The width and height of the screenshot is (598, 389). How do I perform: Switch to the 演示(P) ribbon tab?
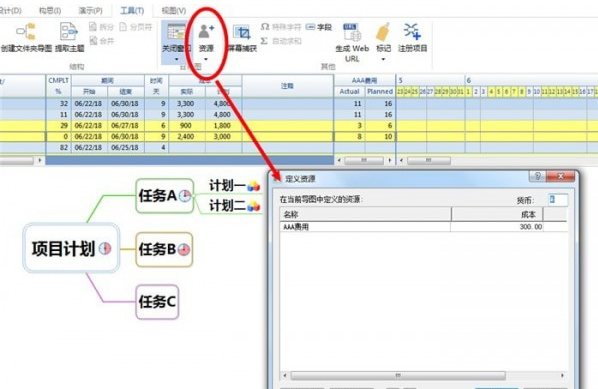tap(90, 10)
